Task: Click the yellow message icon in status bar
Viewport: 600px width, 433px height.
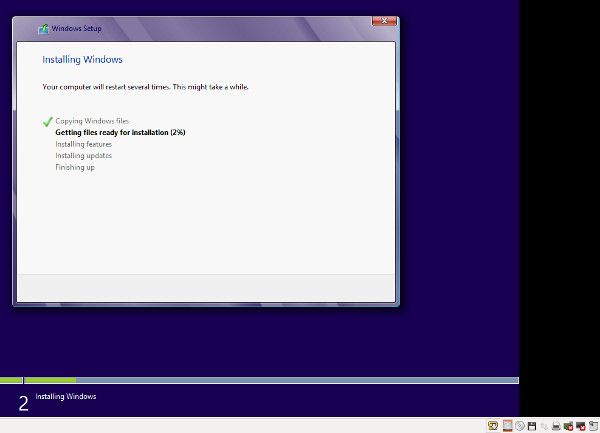Action: [493, 426]
